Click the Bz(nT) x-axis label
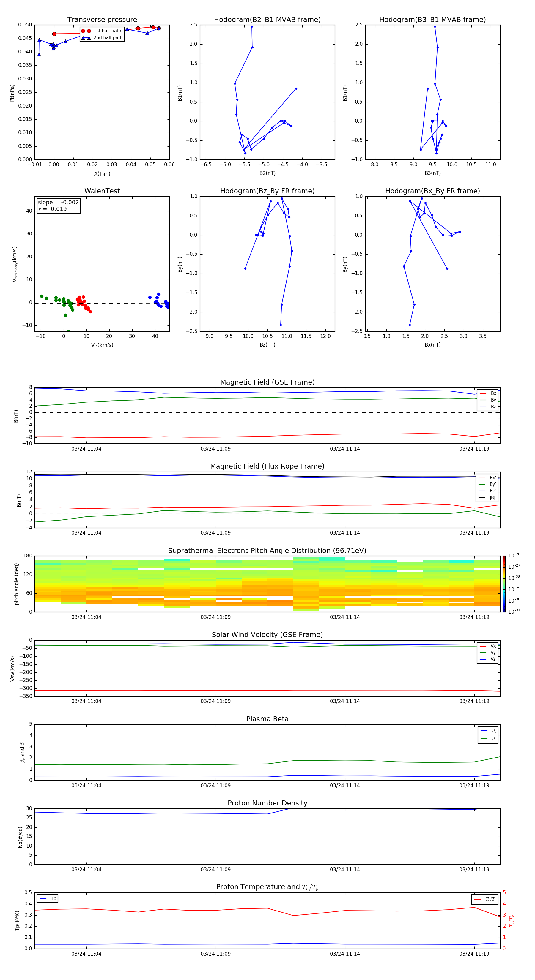535x980 pixels. point(267,345)
